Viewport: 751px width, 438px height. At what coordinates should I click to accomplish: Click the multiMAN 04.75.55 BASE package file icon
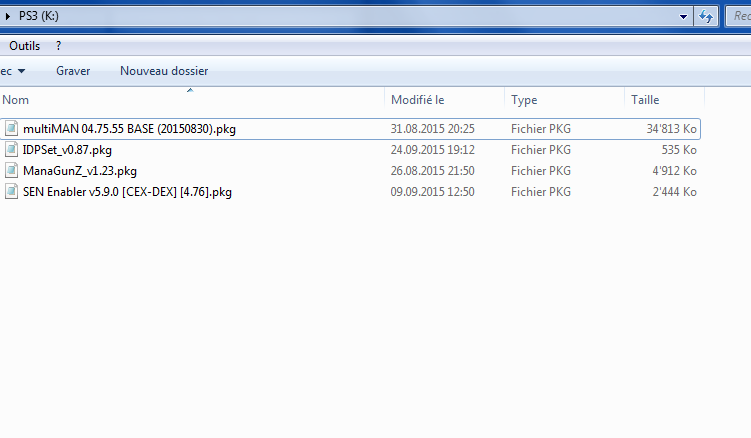point(12,129)
